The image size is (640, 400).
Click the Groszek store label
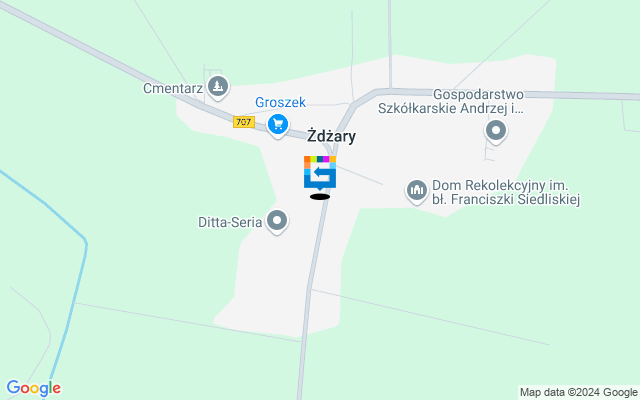(280, 102)
